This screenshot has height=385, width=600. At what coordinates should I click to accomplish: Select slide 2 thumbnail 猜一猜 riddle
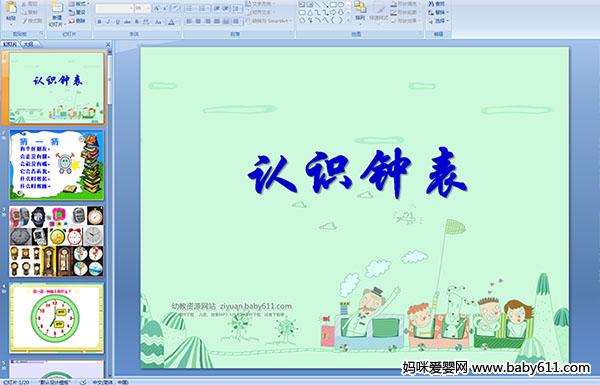click(x=57, y=165)
